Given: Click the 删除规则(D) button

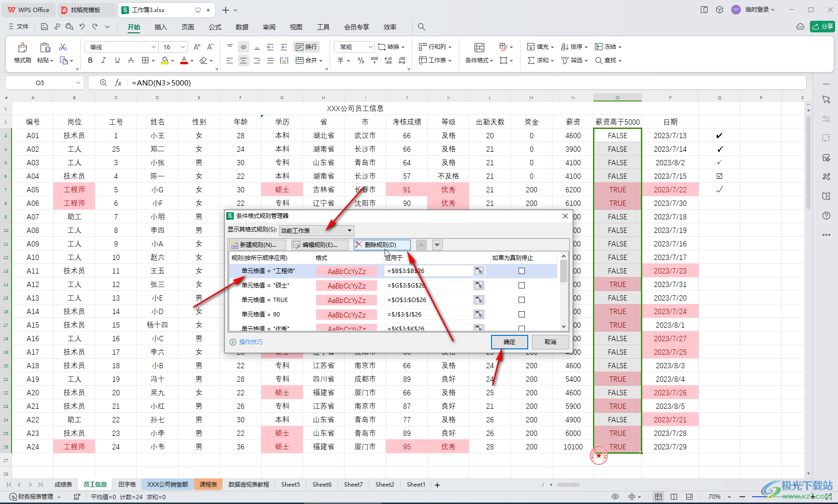Looking at the screenshot, I should point(382,245).
